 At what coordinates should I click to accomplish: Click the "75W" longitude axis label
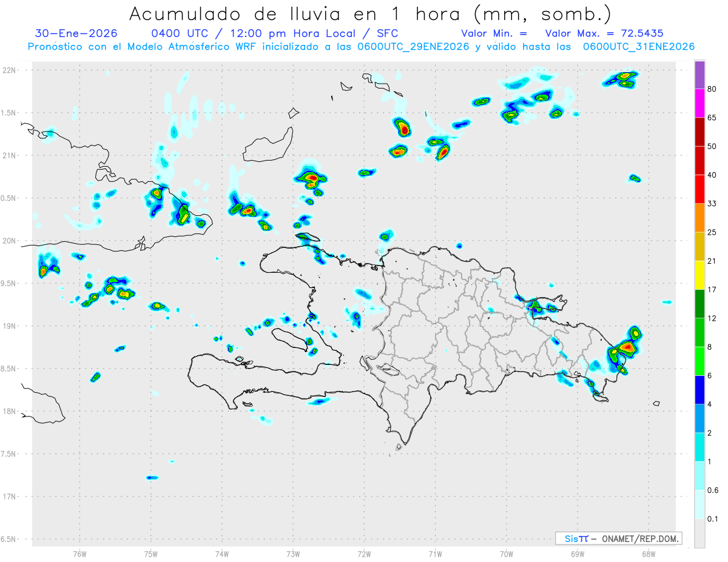[x=151, y=554]
